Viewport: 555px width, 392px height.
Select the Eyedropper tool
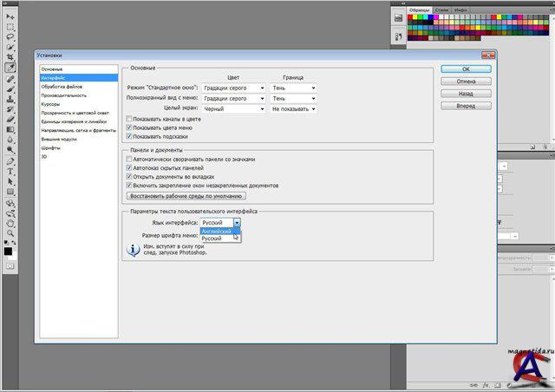[x=10, y=68]
